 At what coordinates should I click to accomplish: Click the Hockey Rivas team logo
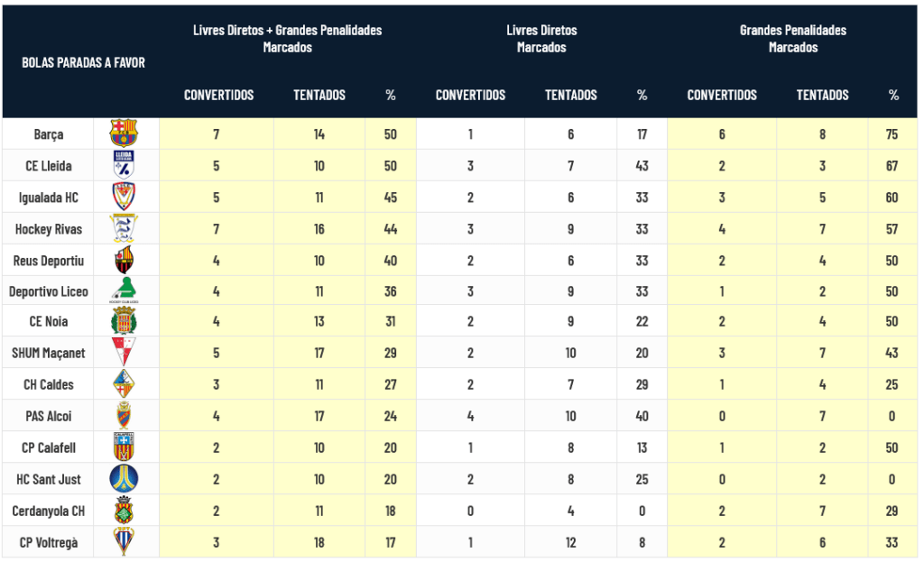(x=124, y=228)
